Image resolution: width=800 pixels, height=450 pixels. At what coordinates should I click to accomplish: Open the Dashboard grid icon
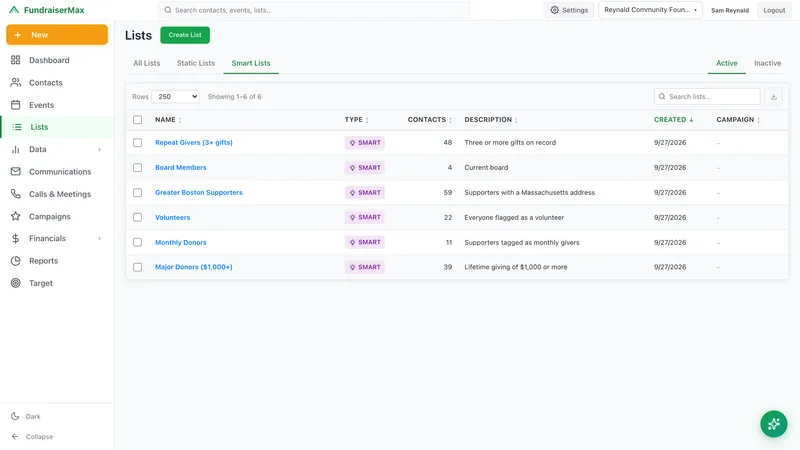pyautogui.click(x=16, y=60)
